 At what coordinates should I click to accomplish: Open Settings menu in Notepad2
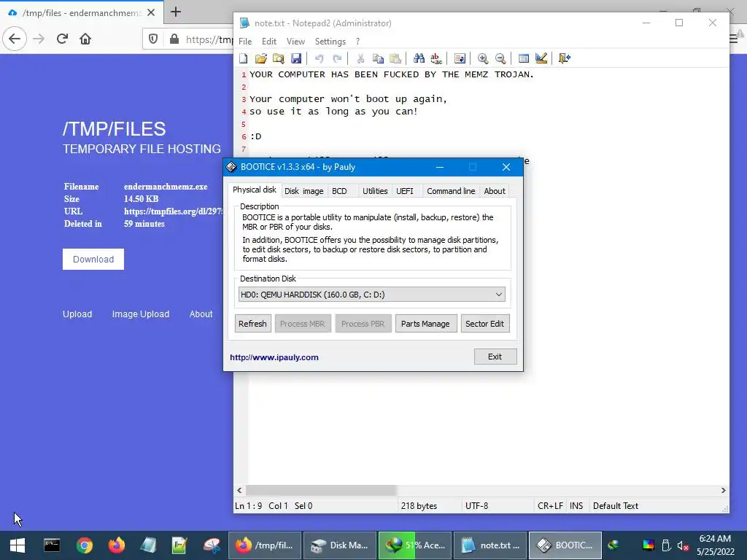[x=330, y=42]
